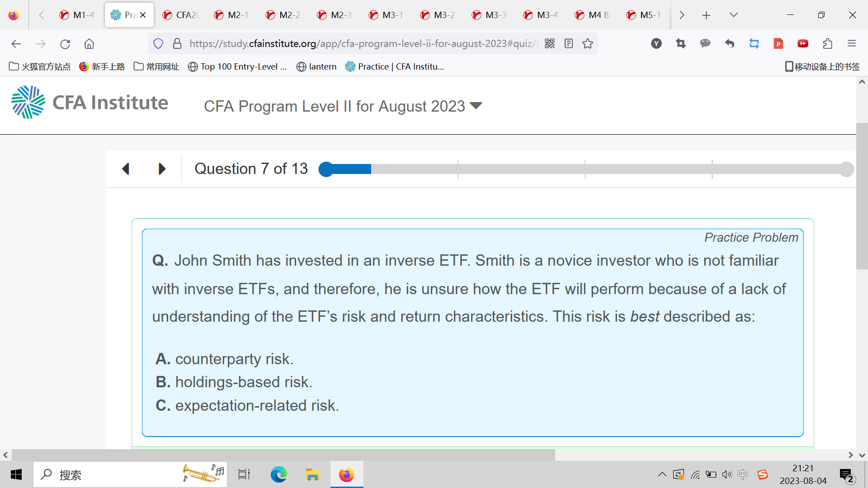The height and width of the screenshot is (488, 868).
Task: Open the lantern bookmark
Action: [316, 67]
